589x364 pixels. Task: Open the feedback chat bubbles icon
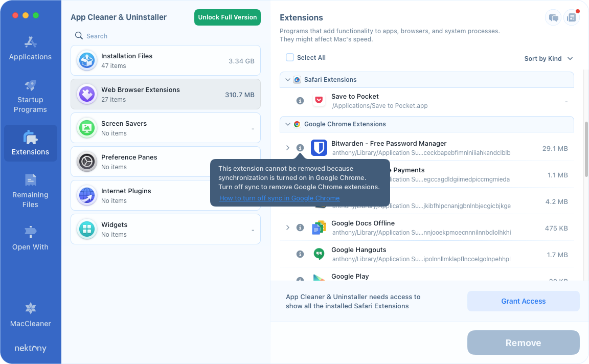click(x=553, y=18)
